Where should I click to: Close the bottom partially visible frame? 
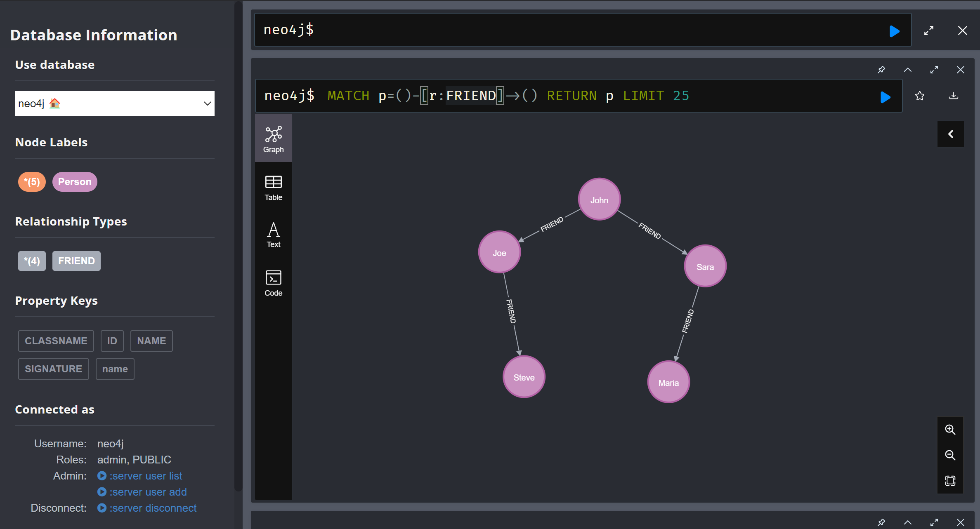click(961, 522)
